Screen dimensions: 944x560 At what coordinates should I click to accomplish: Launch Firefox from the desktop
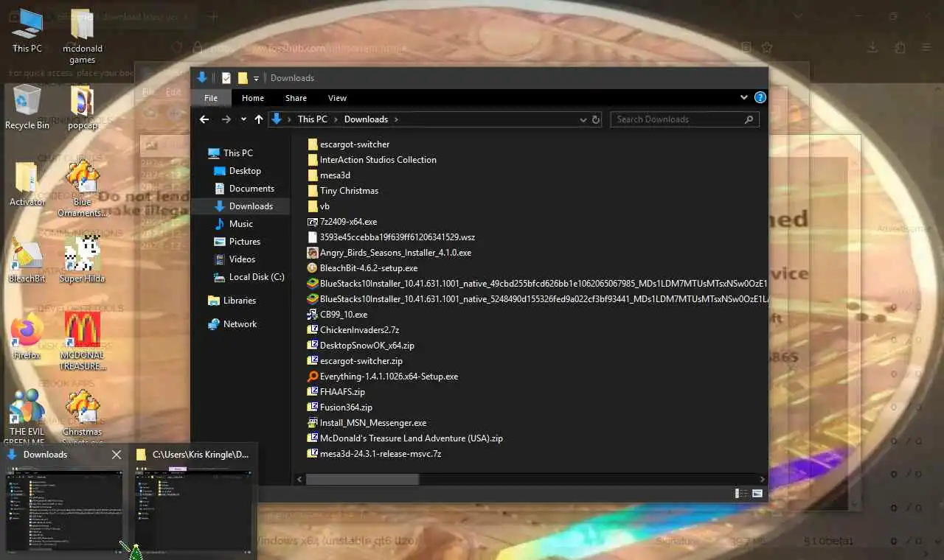pos(27,337)
